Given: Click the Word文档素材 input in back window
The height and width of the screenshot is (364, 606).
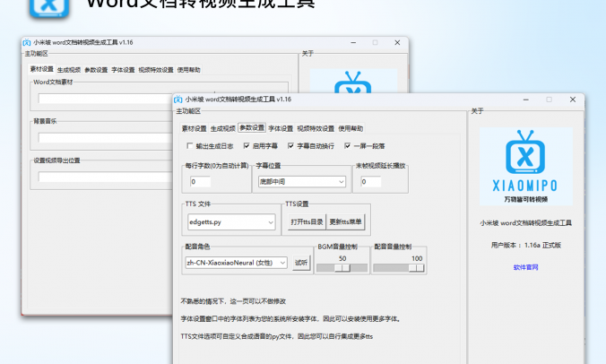Looking at the screenshot, I should [x=105, y=99].
